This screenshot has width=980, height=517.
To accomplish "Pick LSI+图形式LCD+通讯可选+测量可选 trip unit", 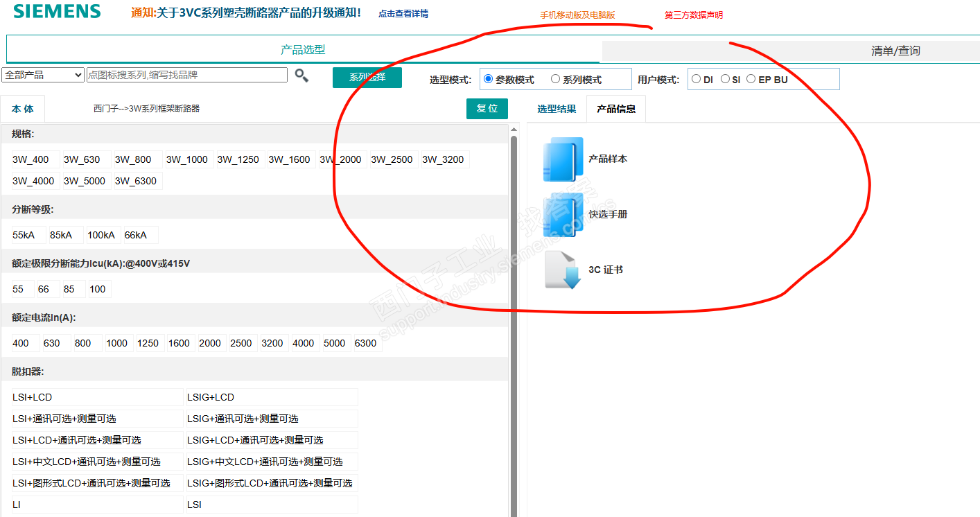I will pyautogui.click(x=97, y=483).
